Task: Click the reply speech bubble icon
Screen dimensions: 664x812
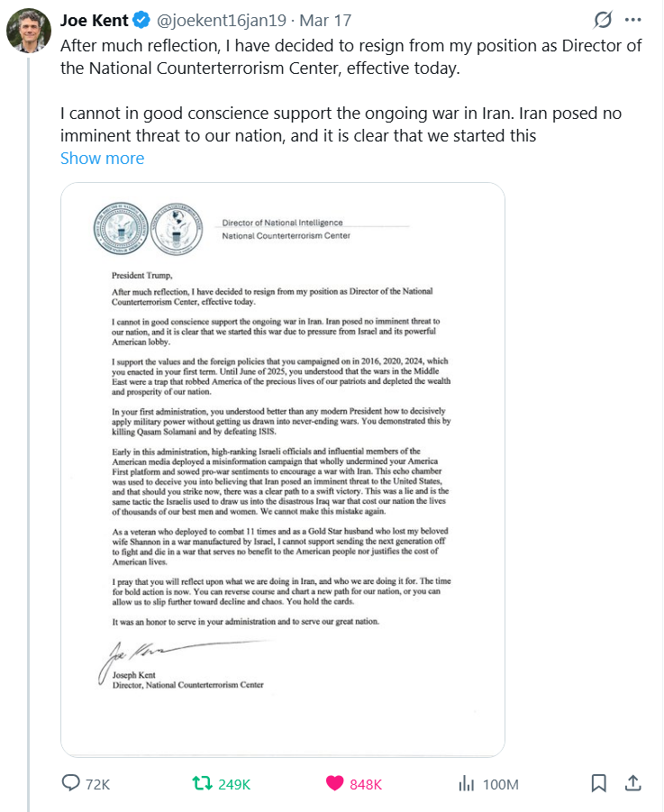Action: coord(71,783)
